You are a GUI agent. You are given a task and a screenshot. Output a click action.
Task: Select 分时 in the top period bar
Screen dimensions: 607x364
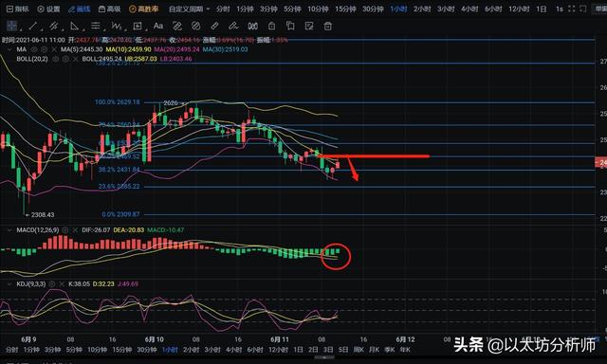click(223, 9)
